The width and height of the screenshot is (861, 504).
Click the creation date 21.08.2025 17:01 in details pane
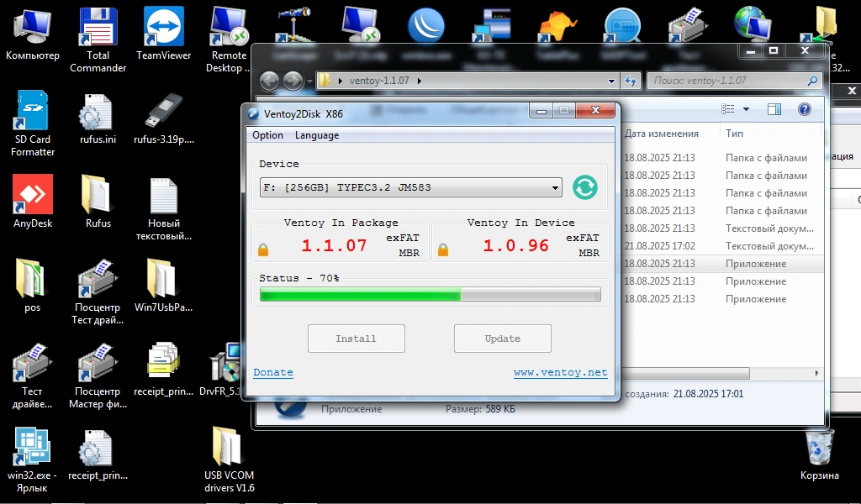click(x=708, y=394)
